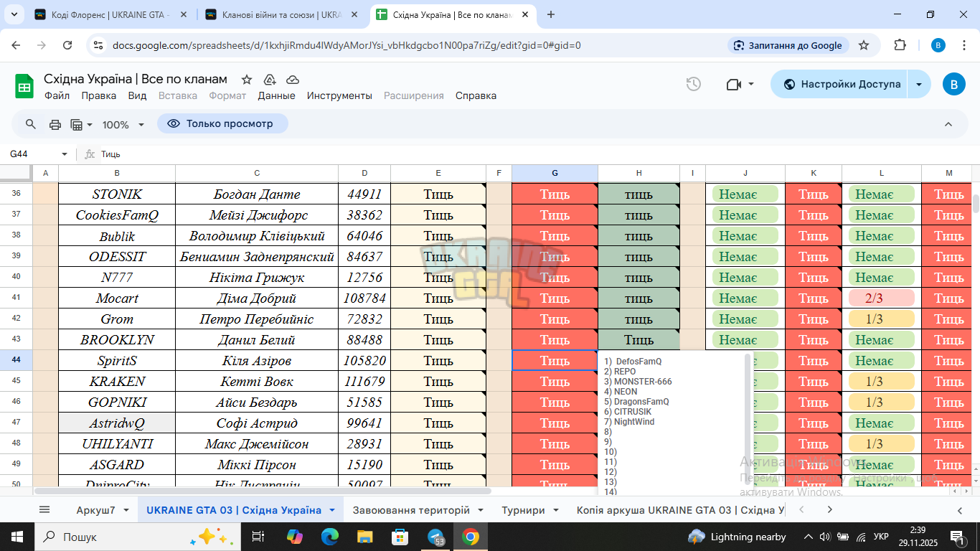Open the filter views icon

tap(77, 124)
